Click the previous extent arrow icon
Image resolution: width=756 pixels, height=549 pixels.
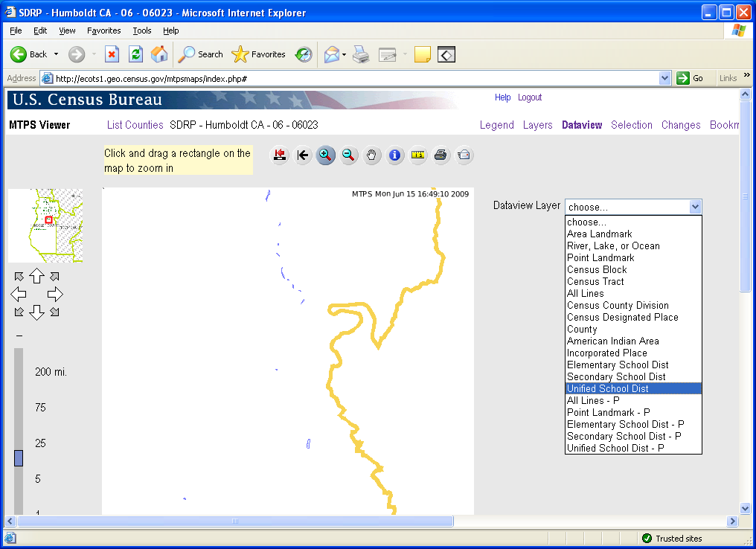[302, 155]
